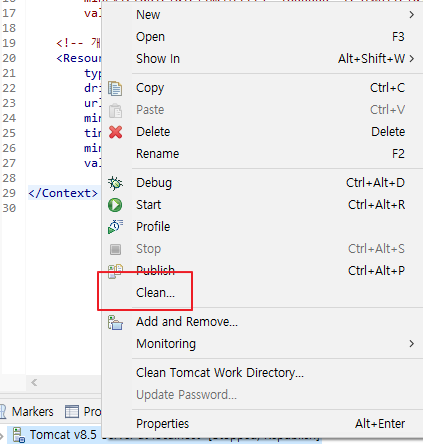This screenshot has height=446, width=423.
Task: Click the Tomcat v8.5 server icon
Action: click(19, 435)
